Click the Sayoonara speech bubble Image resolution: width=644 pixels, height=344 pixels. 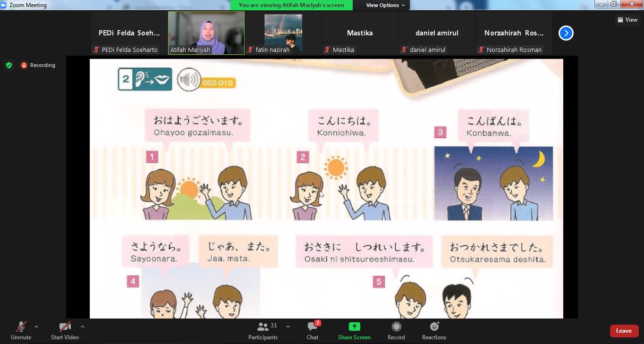[155, 252]
